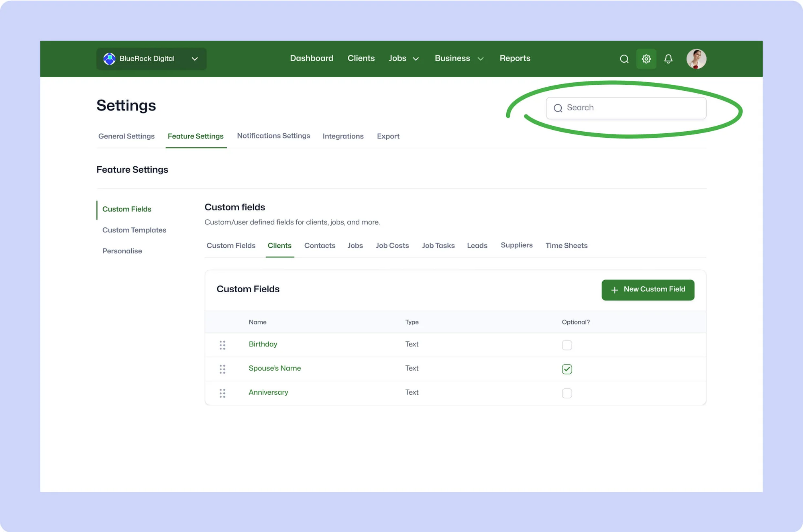803x532 pixels.
Task: Go to Dashboard in top navigation
Action: [312, 58]
